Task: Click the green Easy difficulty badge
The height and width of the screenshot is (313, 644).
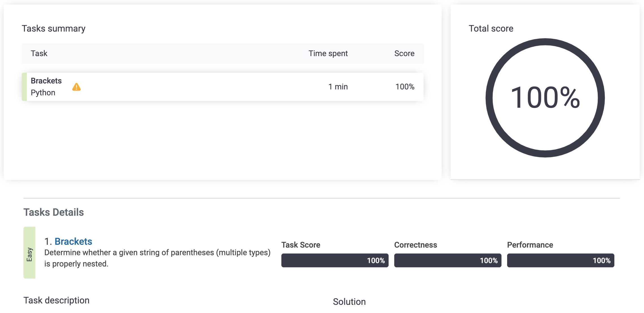Action: 29,253
